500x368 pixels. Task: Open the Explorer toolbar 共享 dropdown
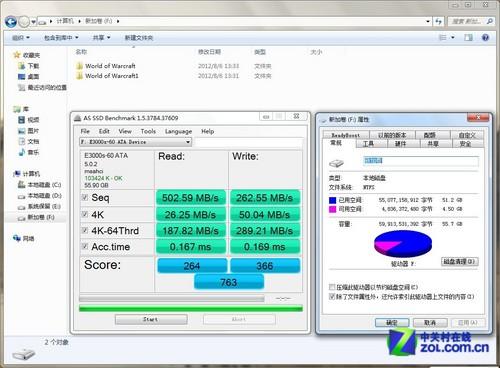coord(101,38)
